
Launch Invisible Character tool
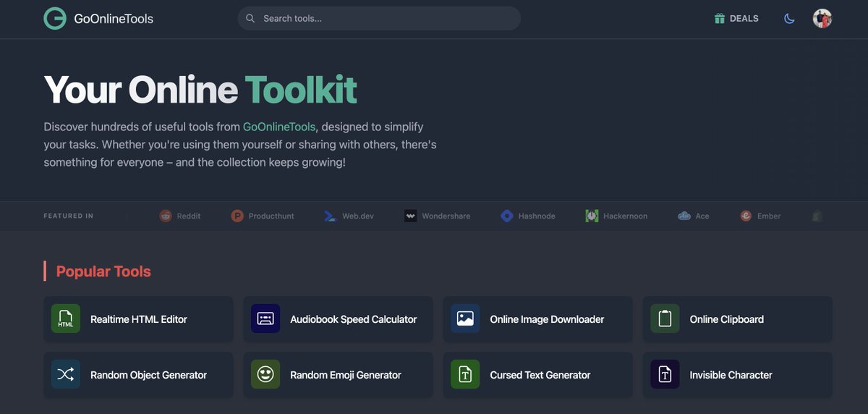[x=737, y=375]
